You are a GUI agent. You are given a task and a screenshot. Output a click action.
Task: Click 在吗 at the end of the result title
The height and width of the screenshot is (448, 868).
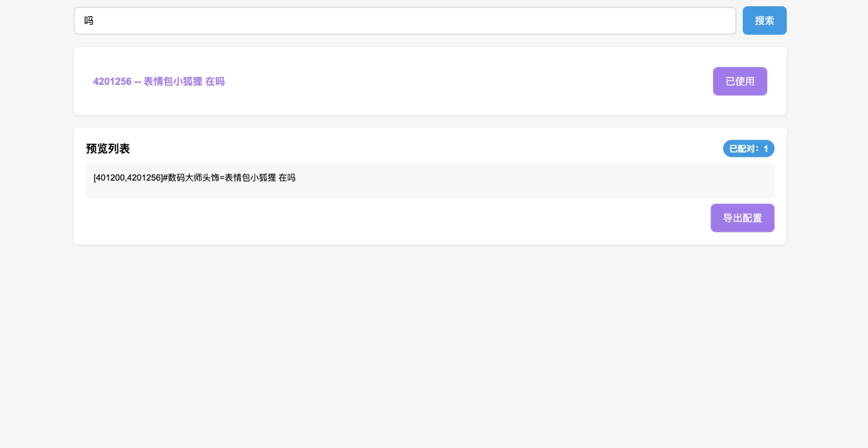pyautogui.click(x=215, y=82)
